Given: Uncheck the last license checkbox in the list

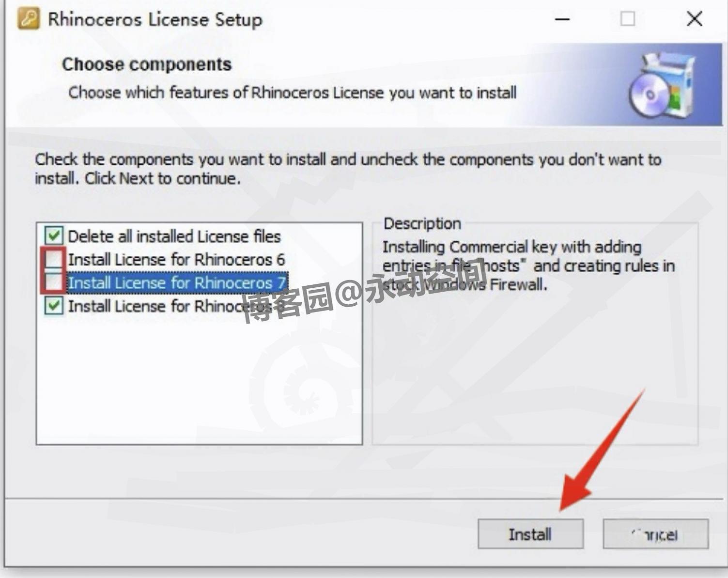Looking at the screenshot, I should point(54,306).
